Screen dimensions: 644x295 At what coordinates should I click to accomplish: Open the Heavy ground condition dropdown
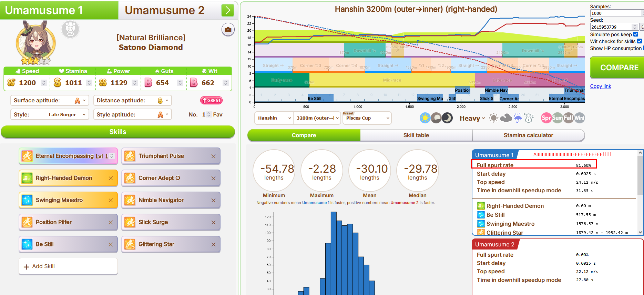click(x=472, y=118)
